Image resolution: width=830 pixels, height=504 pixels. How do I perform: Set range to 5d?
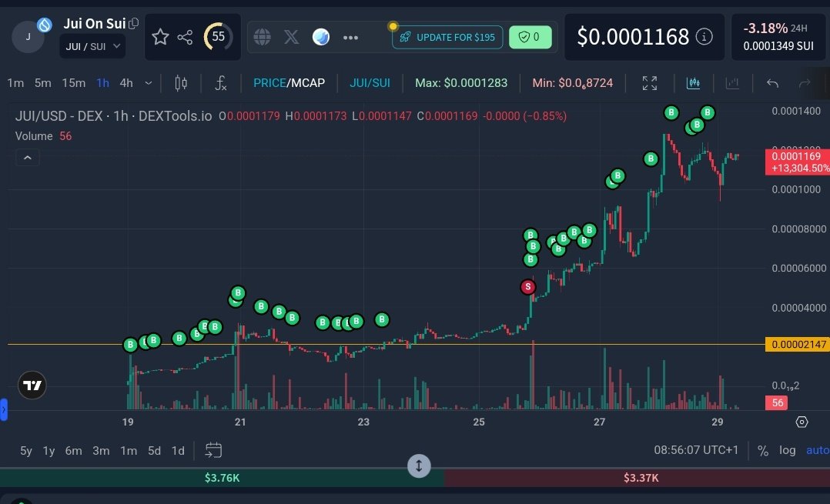pos(154,451)
